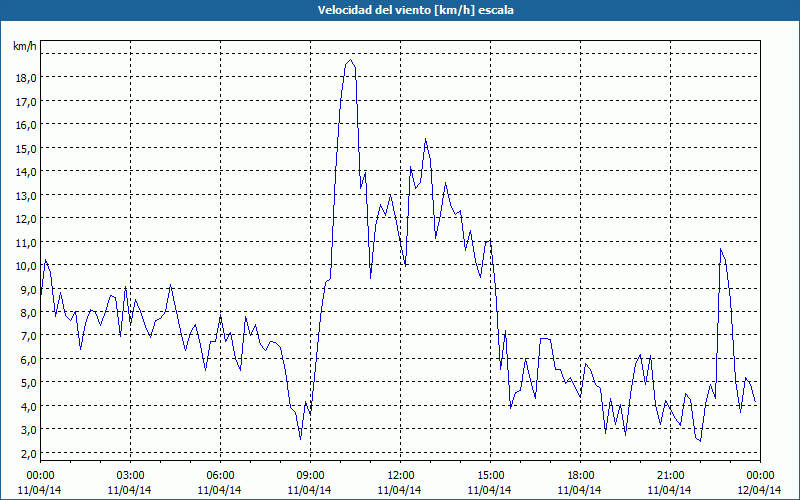
Task: Select the '18,0' y-axis label
Action: click(x=26, y=78)
